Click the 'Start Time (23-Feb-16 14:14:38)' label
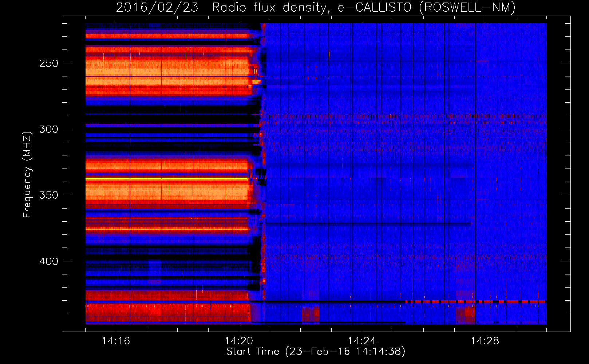Viewport: 589px width, 364px height. pyautogui.click(x=316, y=352)
